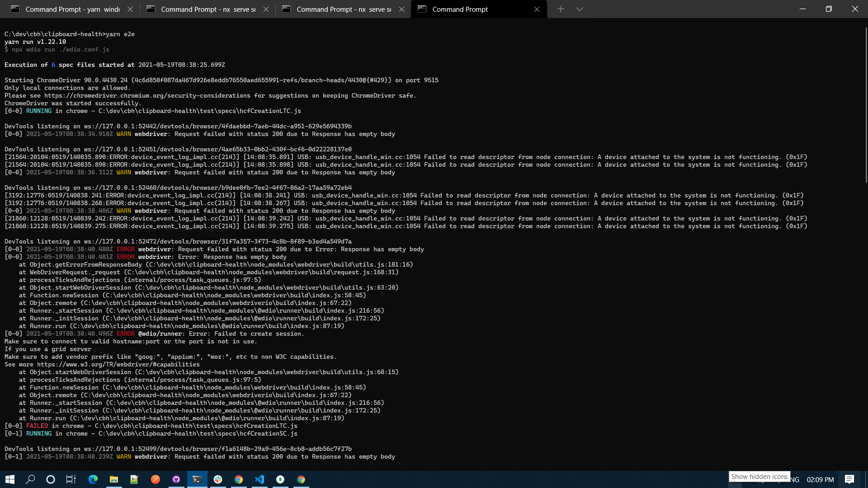Open File Explorer from the taskbar
This screenshot has width=868, height=488.
[x=114, y=479]
